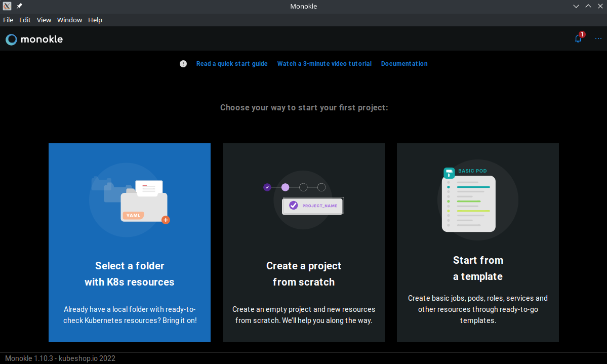Viewport: 607px width, 364px height.
Task: Open the 'Read a quick start guide' link
Action: pyautogui.click(x=232, y=64)
